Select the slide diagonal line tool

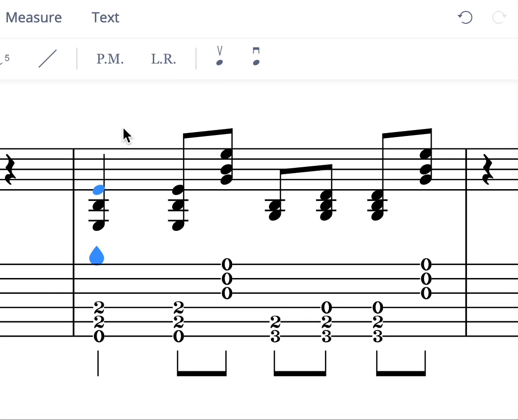48,59
